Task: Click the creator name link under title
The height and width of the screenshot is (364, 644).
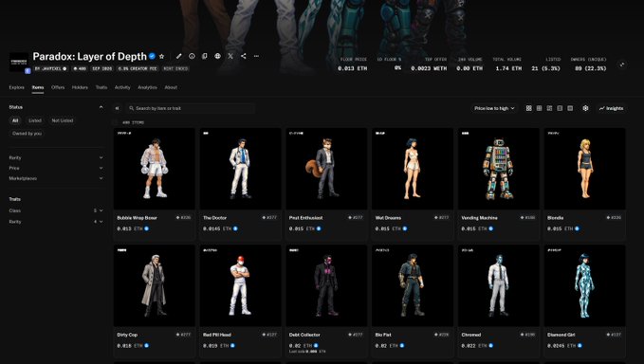Action: pyautogui.click(x=50, y=68)
